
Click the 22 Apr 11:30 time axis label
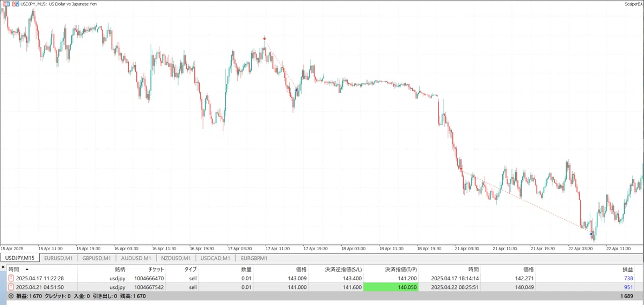point(619,249)
